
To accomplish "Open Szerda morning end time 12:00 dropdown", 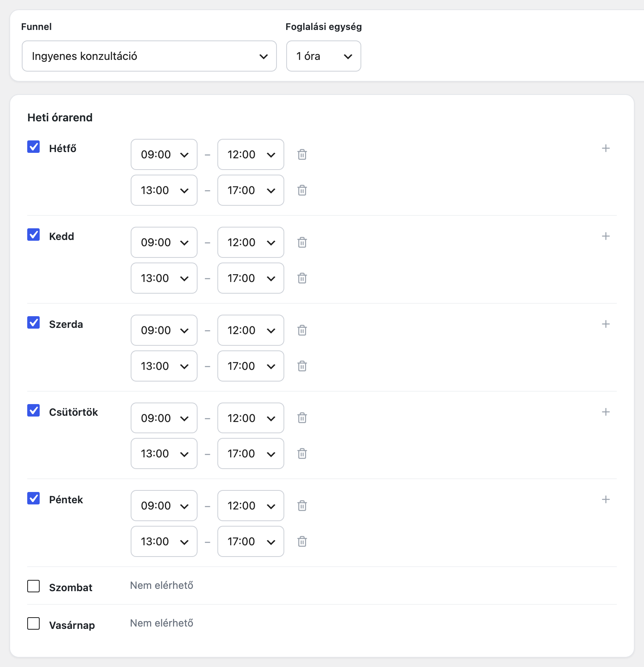I will tap(251, 330).
